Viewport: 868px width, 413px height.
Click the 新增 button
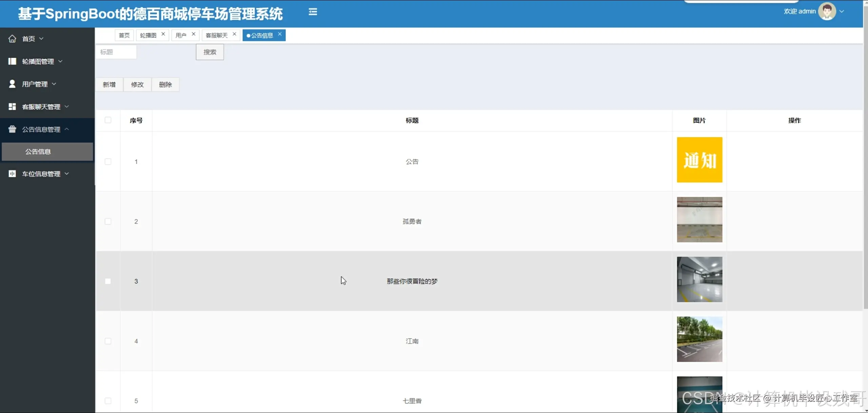pos(109,85)
